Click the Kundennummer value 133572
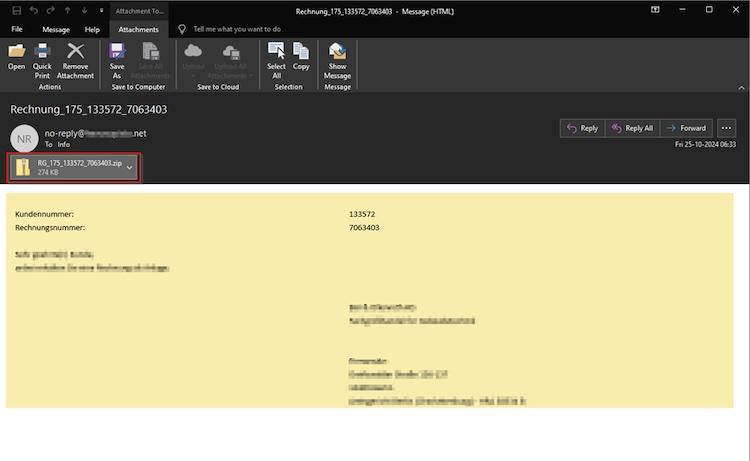750x461 pixels. pyautogui.click(x=362, y=214)
